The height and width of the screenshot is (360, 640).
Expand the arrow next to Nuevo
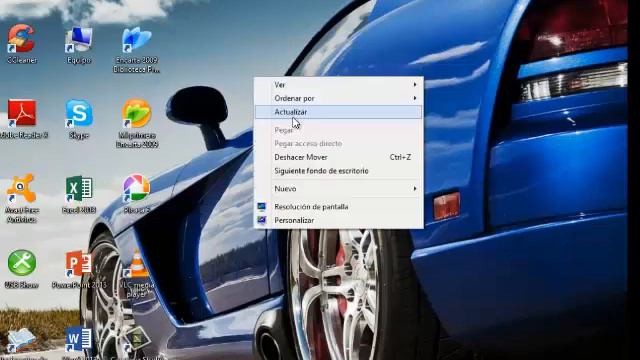415,189
